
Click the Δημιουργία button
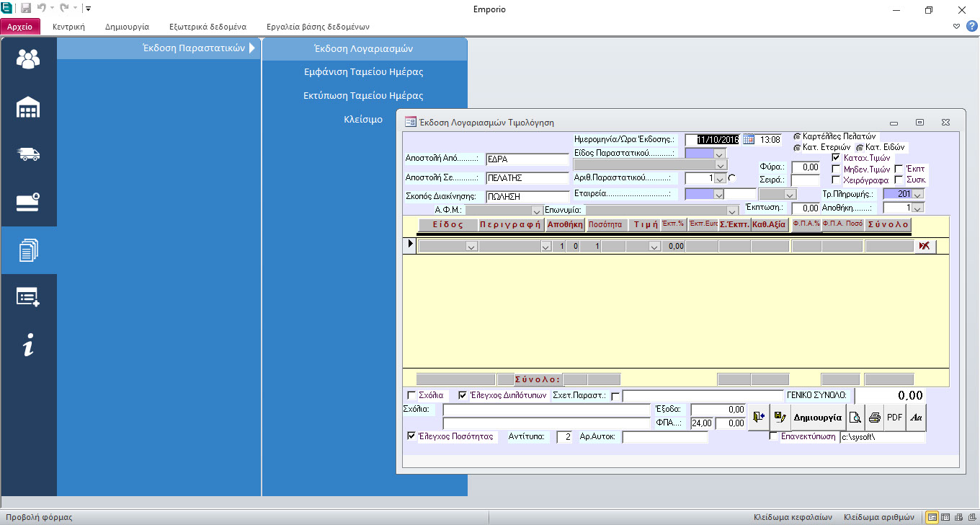pyautogui.click(x=817, y=417)
